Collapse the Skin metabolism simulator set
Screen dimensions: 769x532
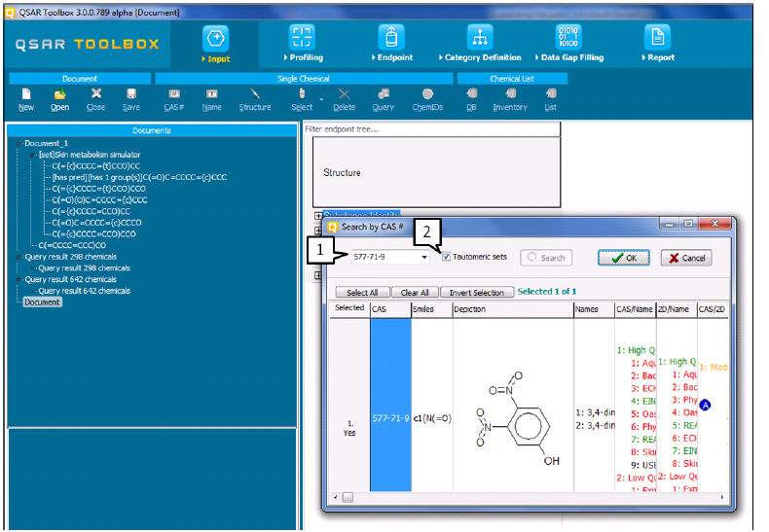coord(32,155)
